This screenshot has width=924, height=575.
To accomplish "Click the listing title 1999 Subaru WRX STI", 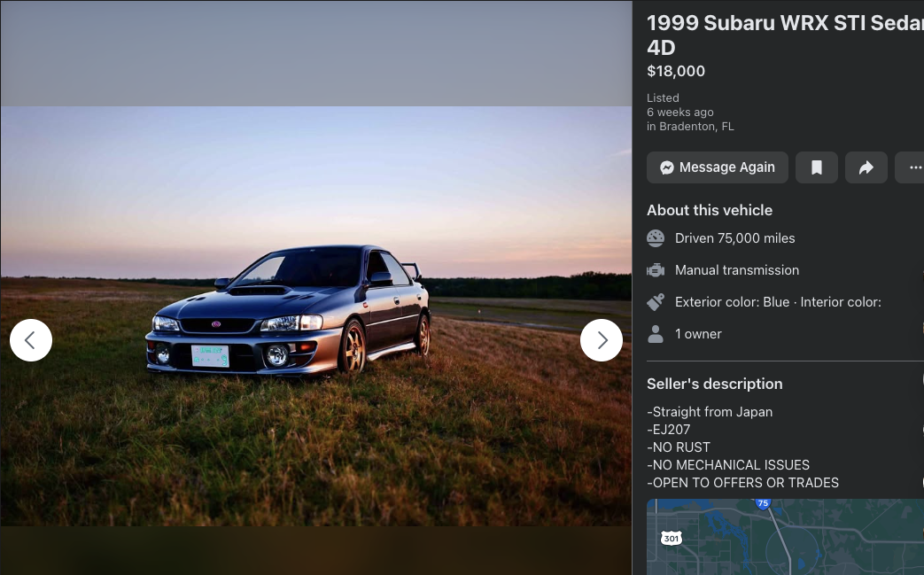I will click(x=785, y=35).
